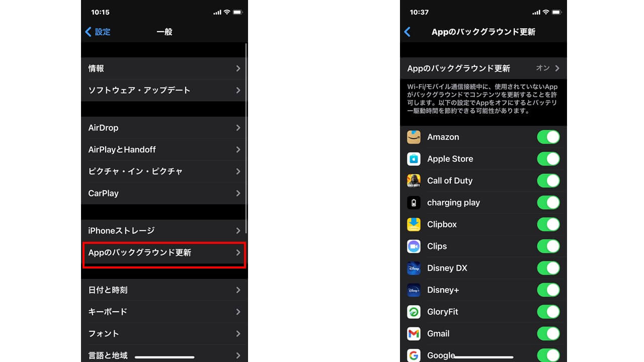Screen dimensions: 644x362
Task: Tap the Clipbox app icon
Action: tap(414, 225)
